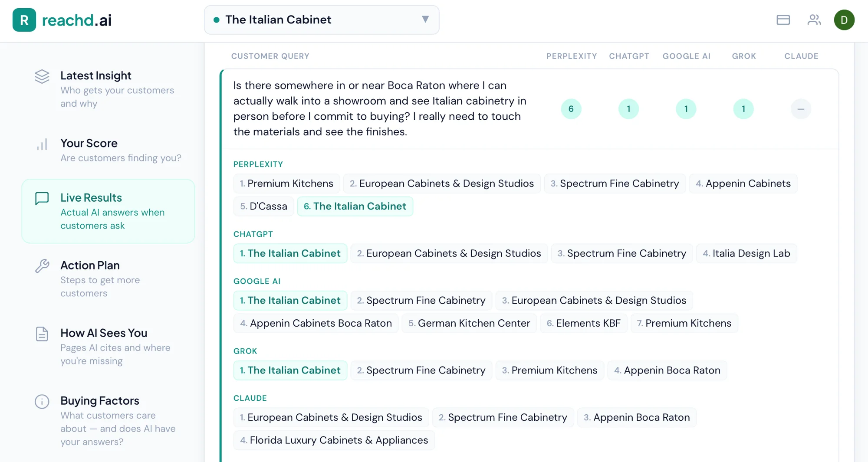The image size is (868, 462).
Task: Open the Buying Factors section
Action: (x=108, y=421)
